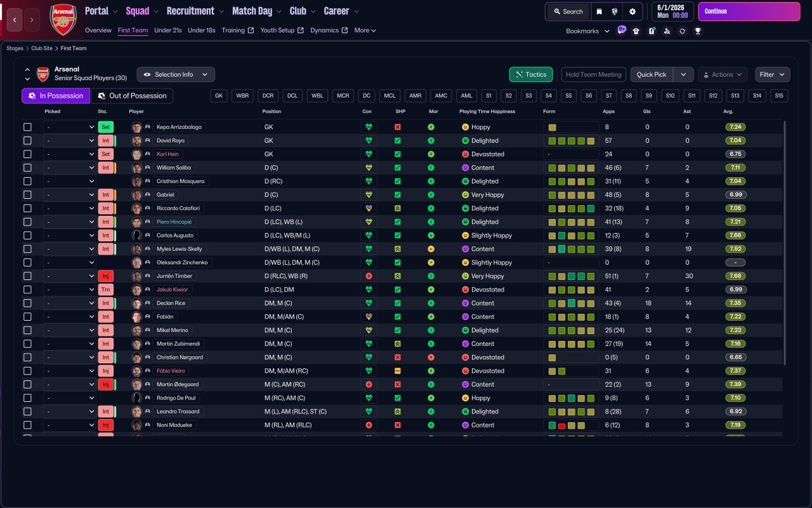Click Noni Madueke's form indicator squares
This screenshot has width=812, height=508.
coord(572,425)
